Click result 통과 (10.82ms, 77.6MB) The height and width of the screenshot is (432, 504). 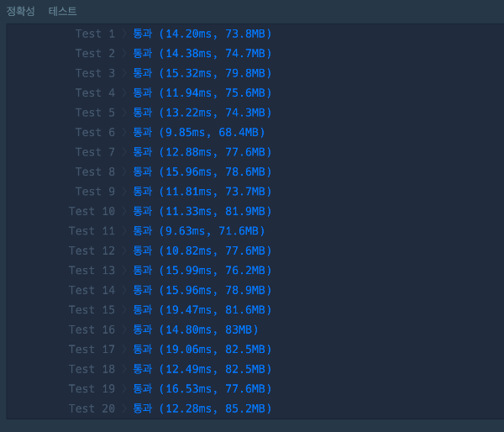202,250
